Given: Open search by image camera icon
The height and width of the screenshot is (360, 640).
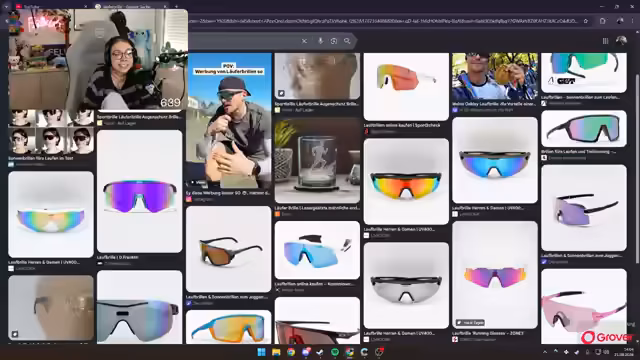Looking at the screenshot, I should pos(334,41).
